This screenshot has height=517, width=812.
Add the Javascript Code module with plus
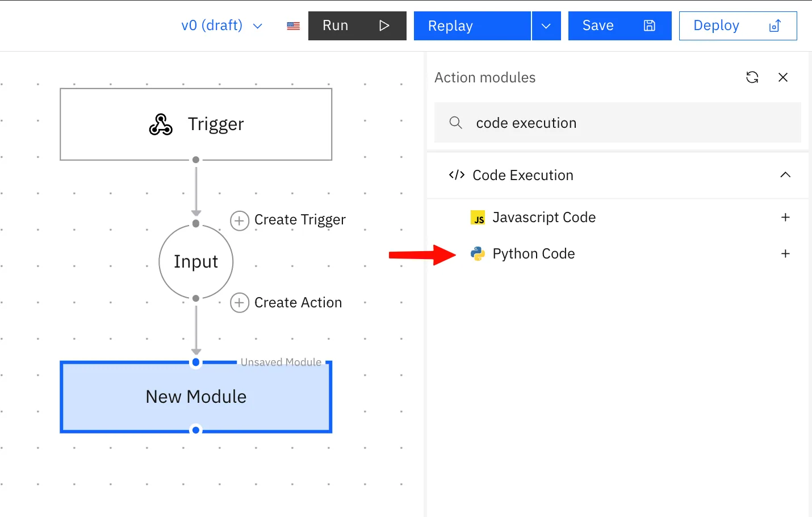coord(785,217)
